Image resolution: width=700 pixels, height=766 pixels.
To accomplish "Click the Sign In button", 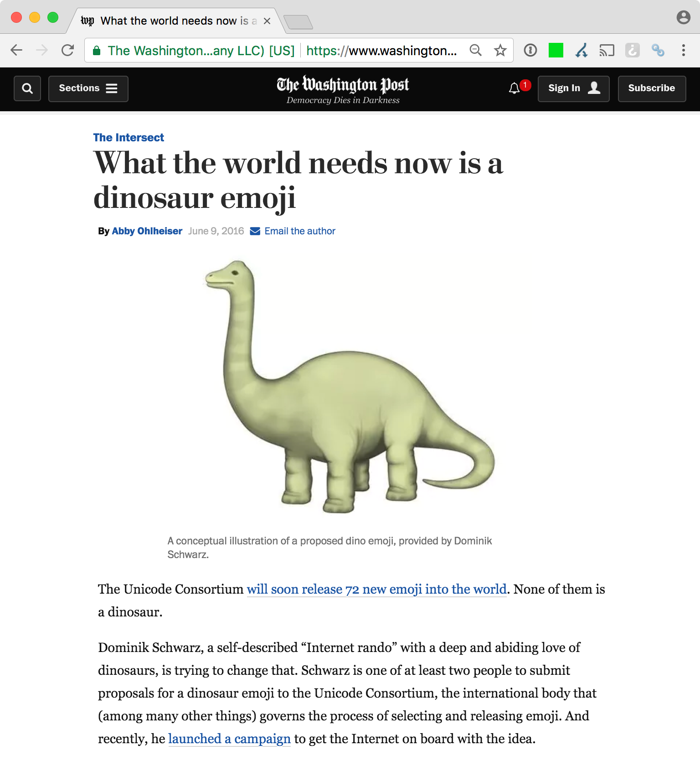I will 573,88.
